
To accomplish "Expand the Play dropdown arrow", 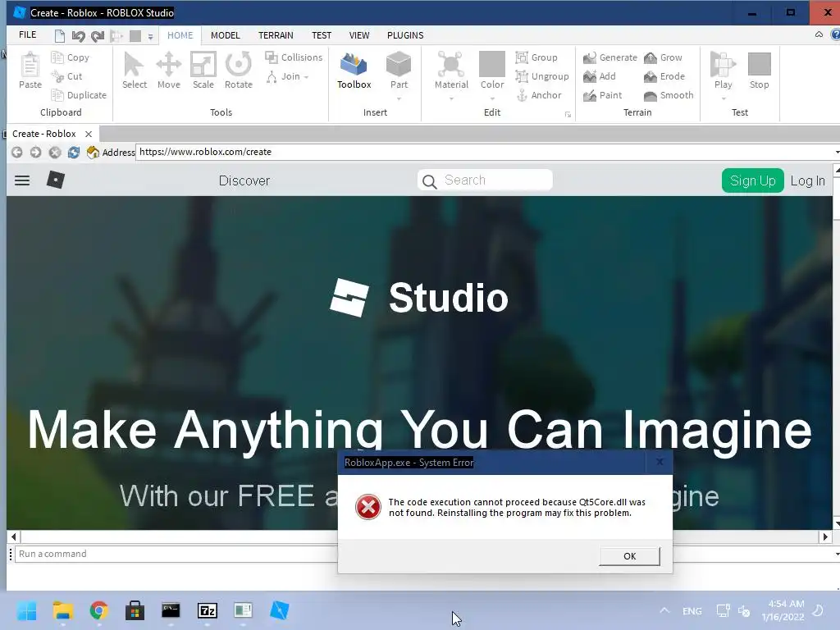I will click(x=724, y=99).
